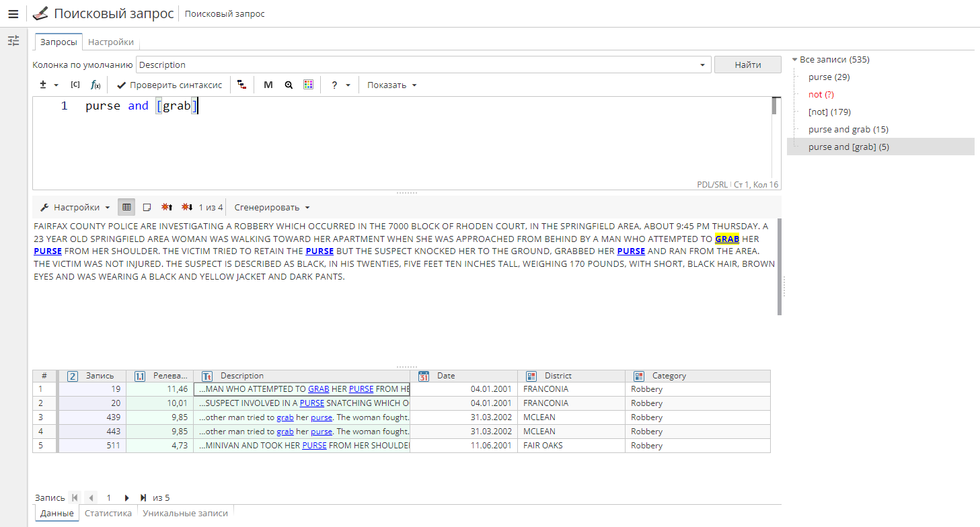980x527 pixels.
Task: Open the help dropdown arrow
Action: click(x=348, y=85)
